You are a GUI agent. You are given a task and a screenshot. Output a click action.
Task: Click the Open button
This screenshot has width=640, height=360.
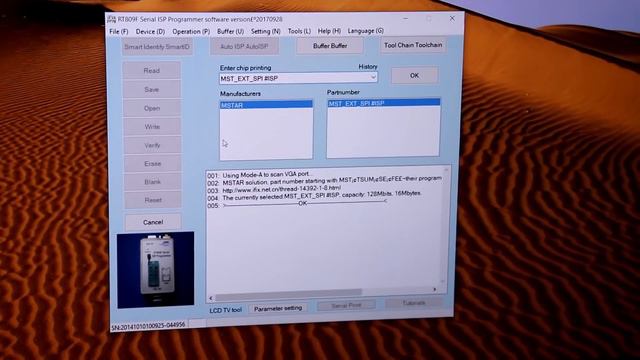(x=152, y=108)
